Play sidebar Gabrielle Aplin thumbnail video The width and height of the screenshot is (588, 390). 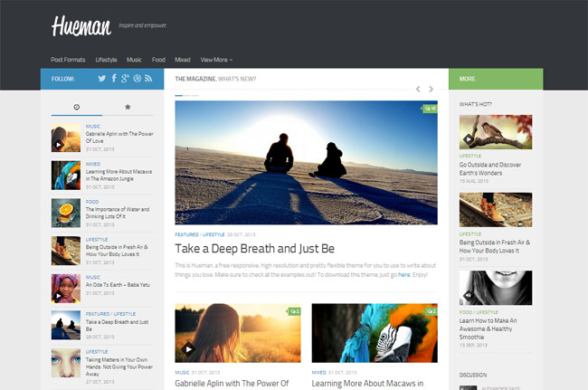58,145
